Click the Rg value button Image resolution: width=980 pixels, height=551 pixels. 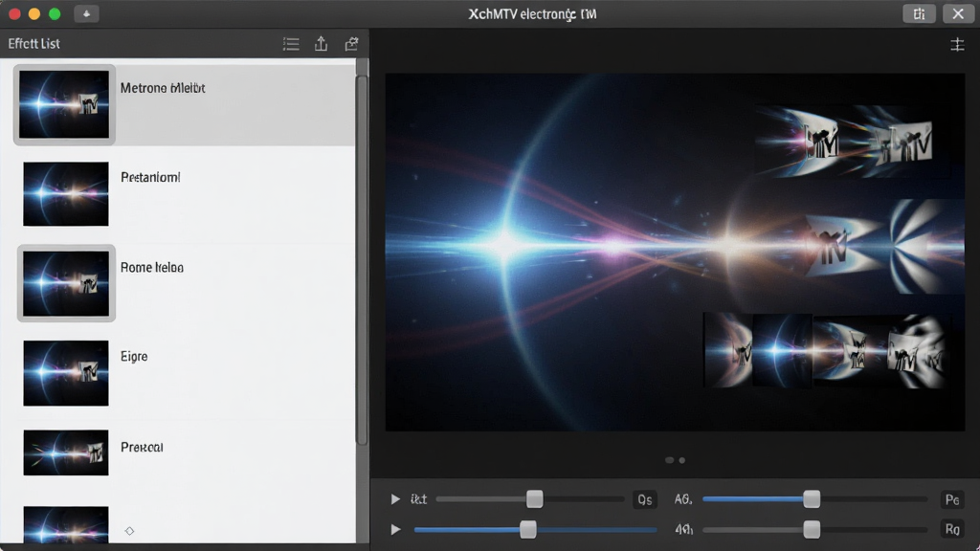[x=952, y=530]
